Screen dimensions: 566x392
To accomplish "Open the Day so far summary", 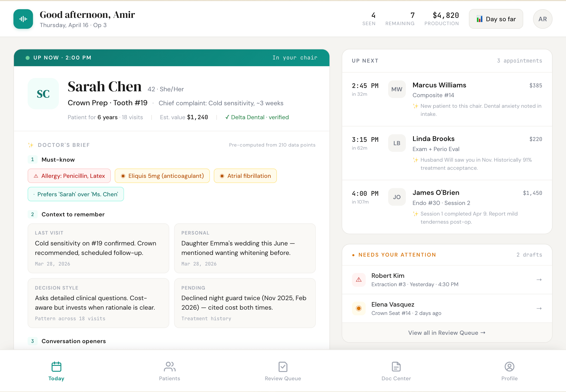I will 496,19.
